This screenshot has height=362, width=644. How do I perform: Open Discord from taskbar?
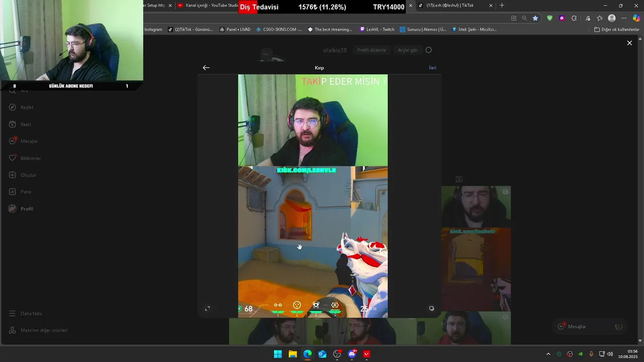point(352,354)
